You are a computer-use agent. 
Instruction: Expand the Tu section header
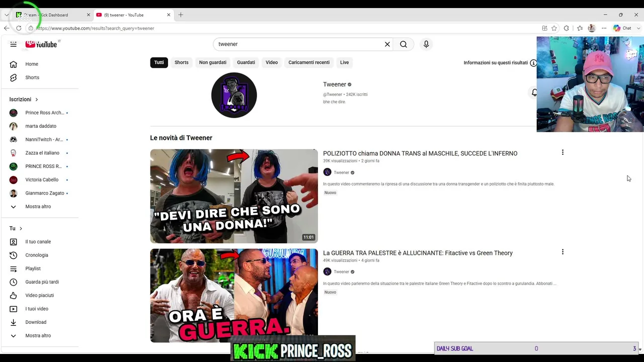tap(16, 228)
